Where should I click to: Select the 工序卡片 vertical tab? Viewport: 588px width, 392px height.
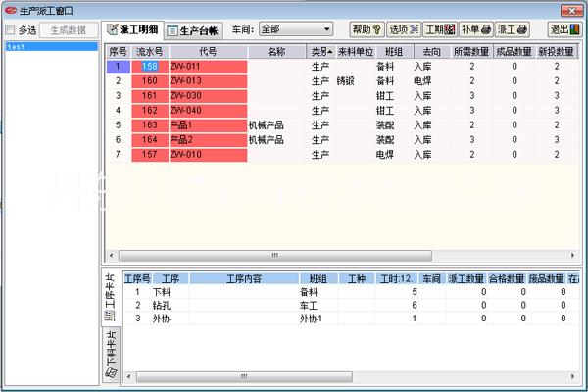[110, 297]
